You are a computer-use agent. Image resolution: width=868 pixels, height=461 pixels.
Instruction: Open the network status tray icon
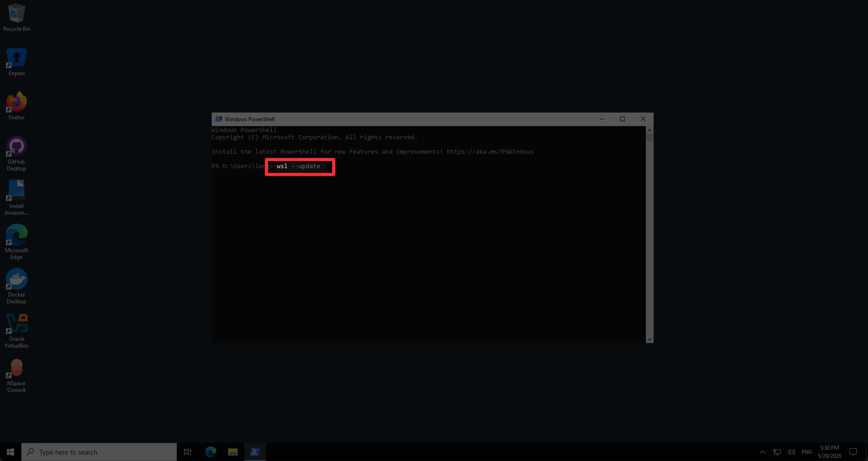coord(777,452)
